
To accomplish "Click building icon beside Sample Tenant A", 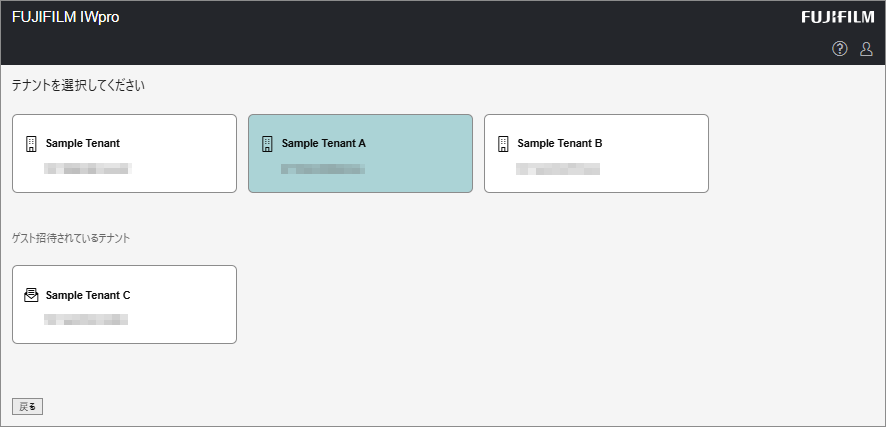I will tap(267, 143).
